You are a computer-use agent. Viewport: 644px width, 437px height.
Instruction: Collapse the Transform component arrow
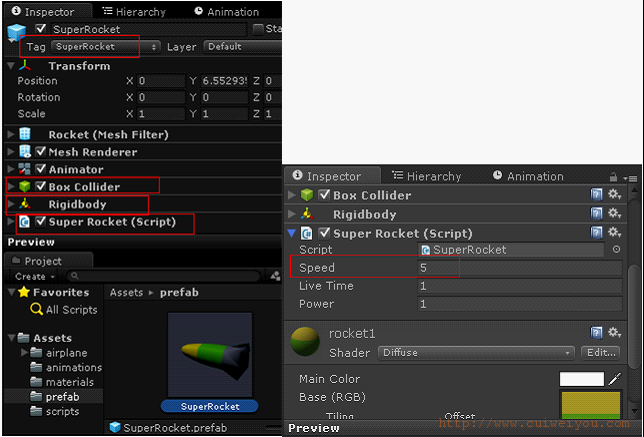coord(11,66)
